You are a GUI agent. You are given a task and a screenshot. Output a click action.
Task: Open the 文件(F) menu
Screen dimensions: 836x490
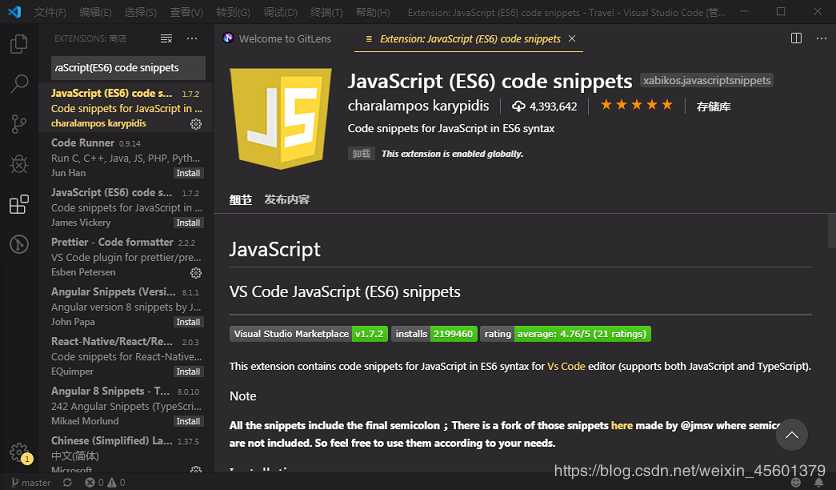(49, 13)
